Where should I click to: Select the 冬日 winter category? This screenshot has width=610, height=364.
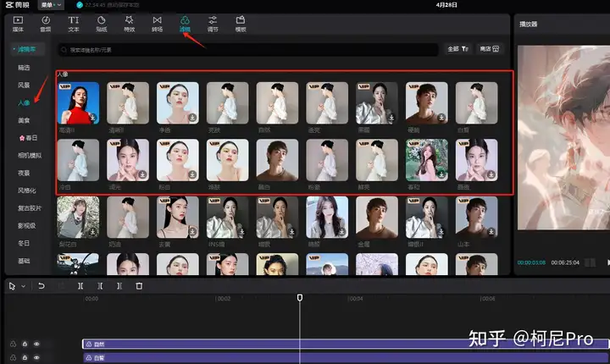click(x=24, y=243)
